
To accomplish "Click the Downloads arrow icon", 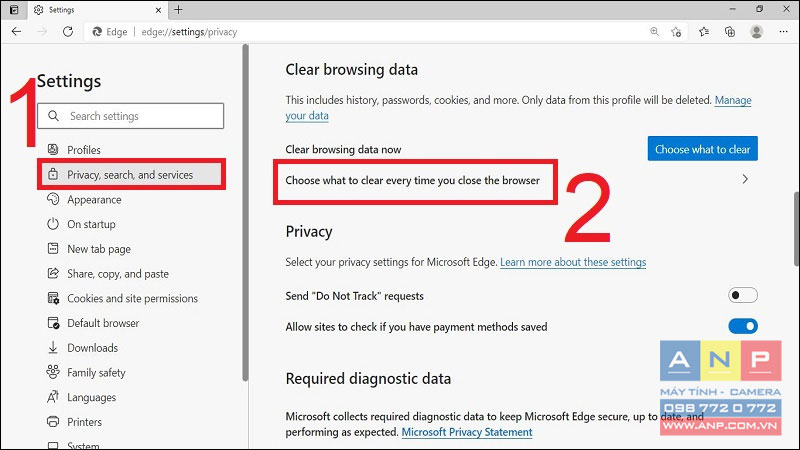I will pos(53,347).
